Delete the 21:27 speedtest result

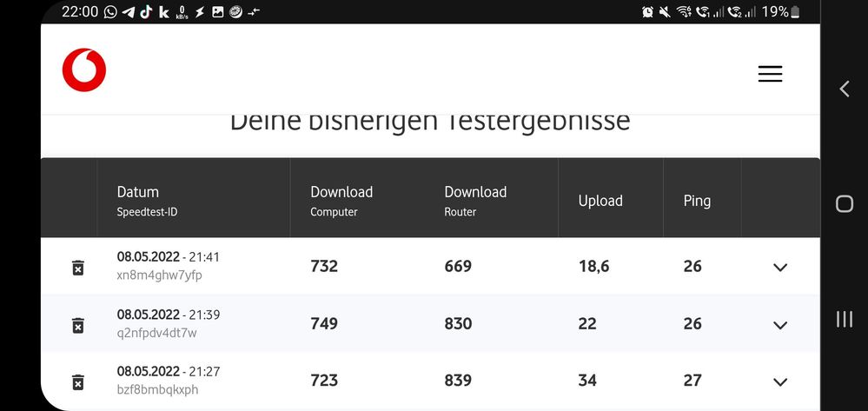click(77, 381)
